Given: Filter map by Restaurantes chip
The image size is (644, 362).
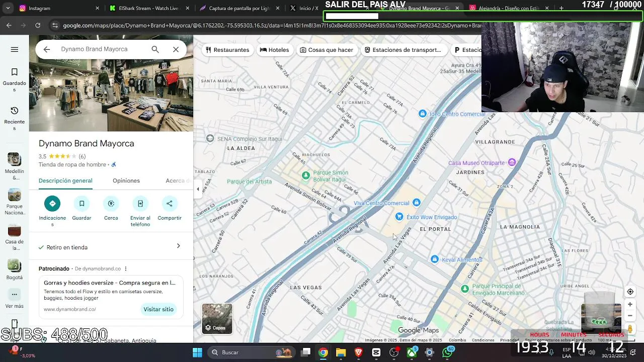Looking at the screenshot, I should click(227, 50).
